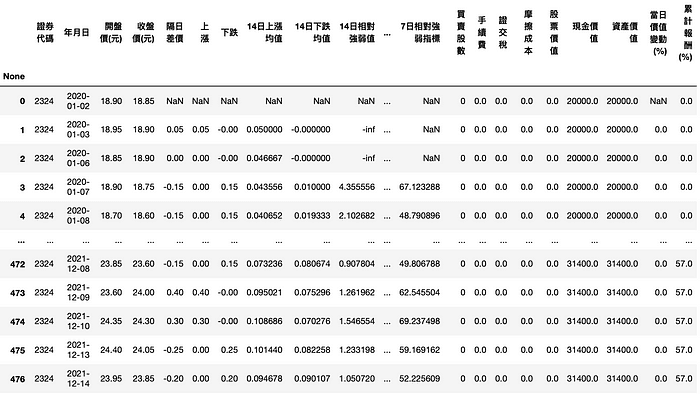Click the 年月日 column header

(76, 33)
